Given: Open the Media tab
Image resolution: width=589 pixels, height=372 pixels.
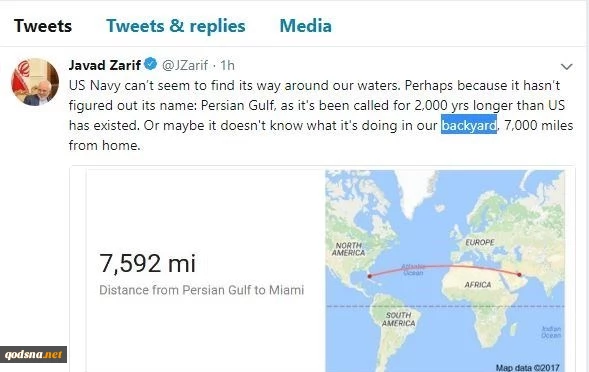Looking at the screenshot, I should tap(305, 26).
